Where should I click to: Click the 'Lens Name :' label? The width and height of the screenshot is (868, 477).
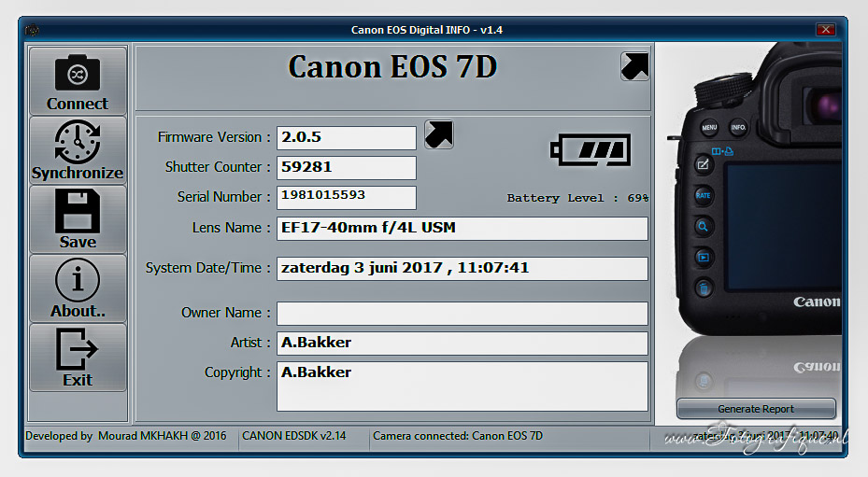point(232,228)
